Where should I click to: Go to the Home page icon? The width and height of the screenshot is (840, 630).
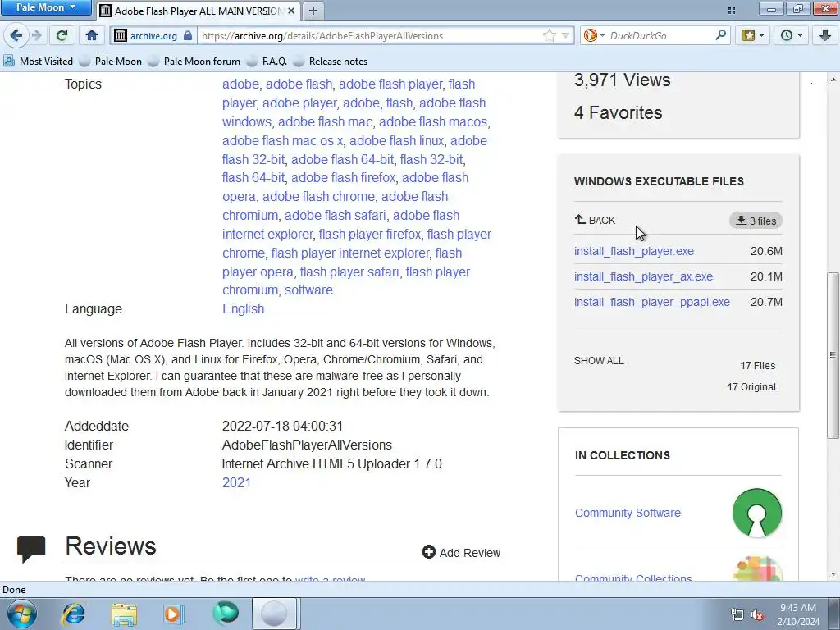[92, 36]
